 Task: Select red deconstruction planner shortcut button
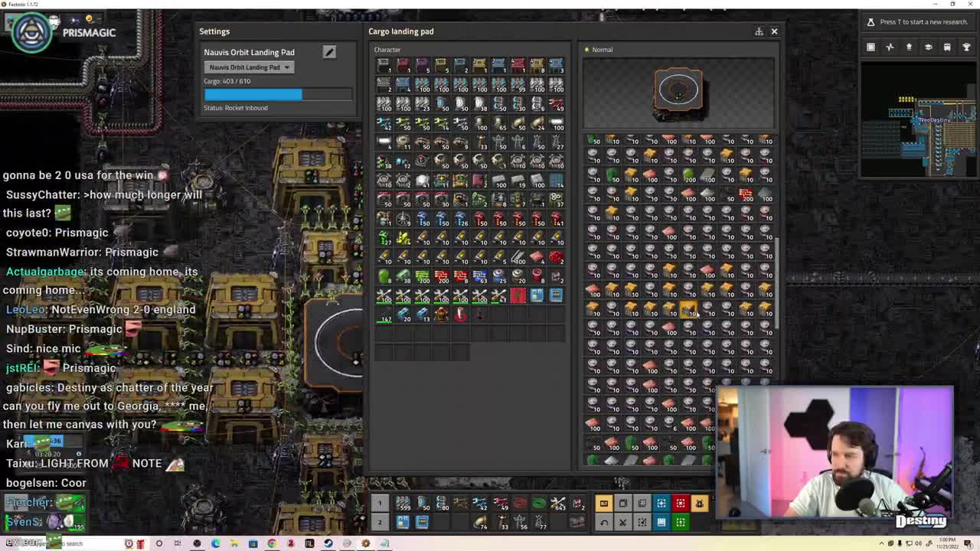point(680,503)
